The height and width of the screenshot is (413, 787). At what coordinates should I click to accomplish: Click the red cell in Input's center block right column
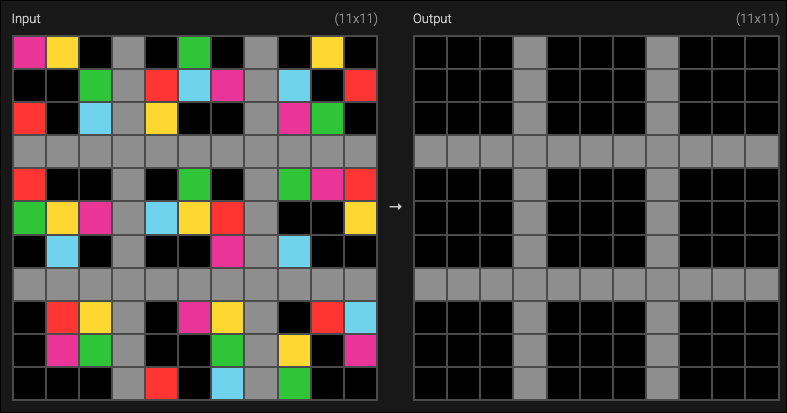coord(227,218)
